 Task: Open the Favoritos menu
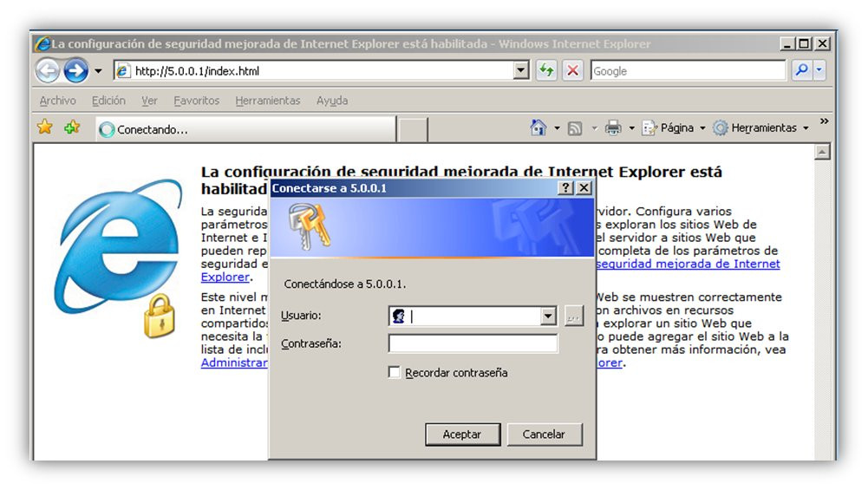197,101
